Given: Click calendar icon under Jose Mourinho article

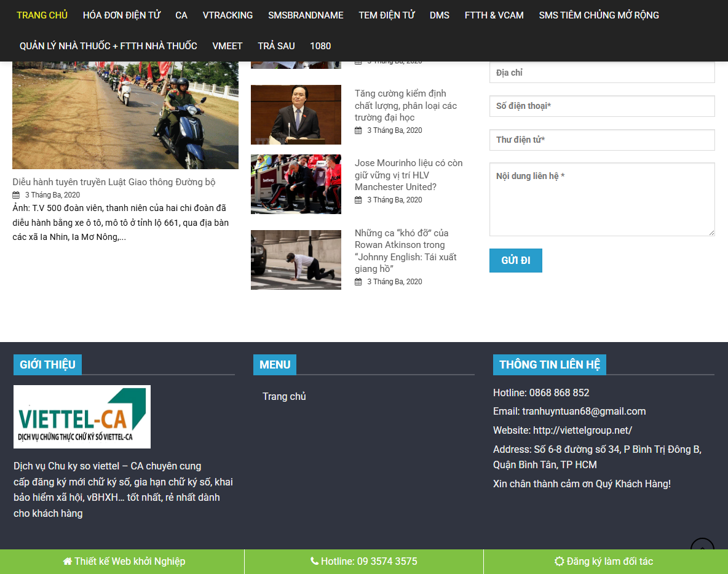Looking at the screenshot, I should tap(358, 200).
